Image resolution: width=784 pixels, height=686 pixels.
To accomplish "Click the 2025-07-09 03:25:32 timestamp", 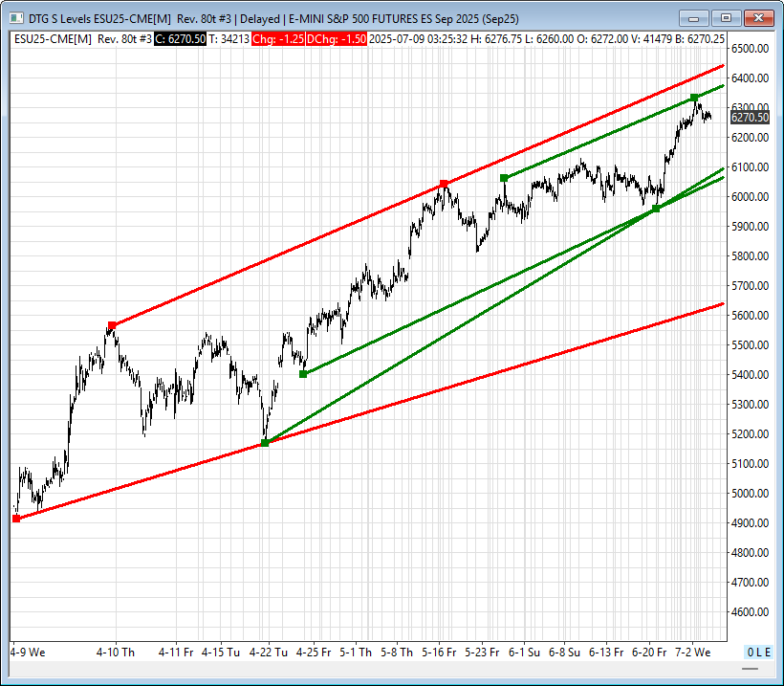I will 419,39.
